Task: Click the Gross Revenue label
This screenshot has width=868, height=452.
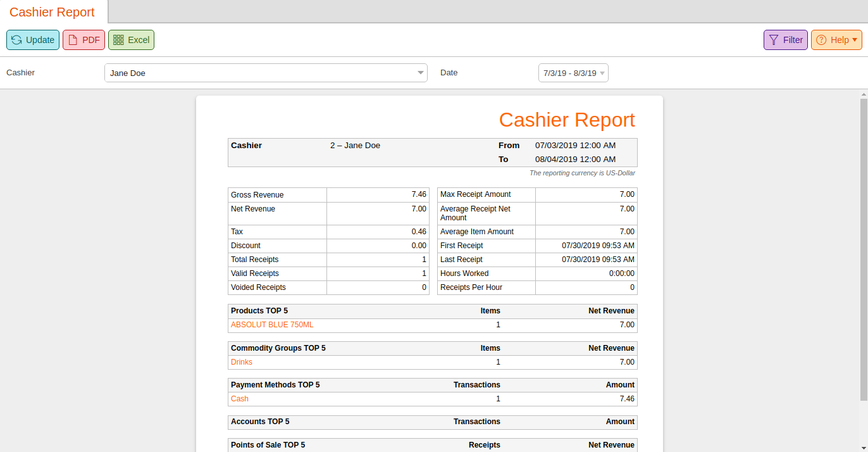Action: [x=257, y=195]
